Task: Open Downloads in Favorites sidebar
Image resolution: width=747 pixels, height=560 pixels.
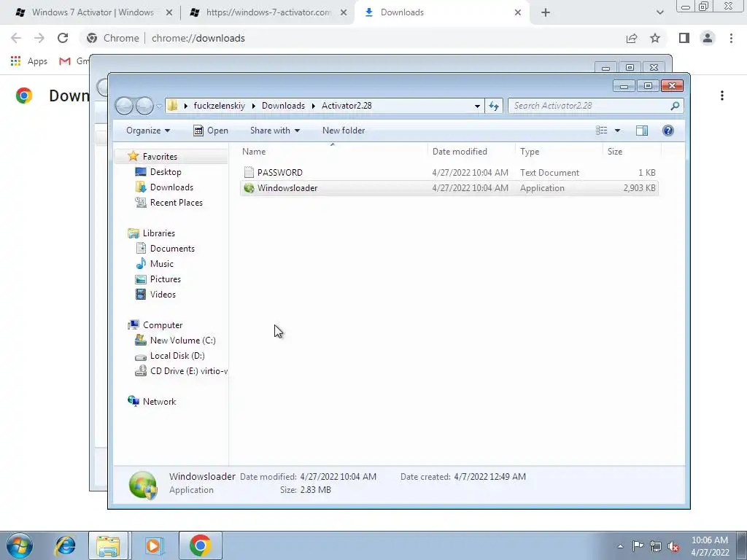Action: (x=171, y=187)
